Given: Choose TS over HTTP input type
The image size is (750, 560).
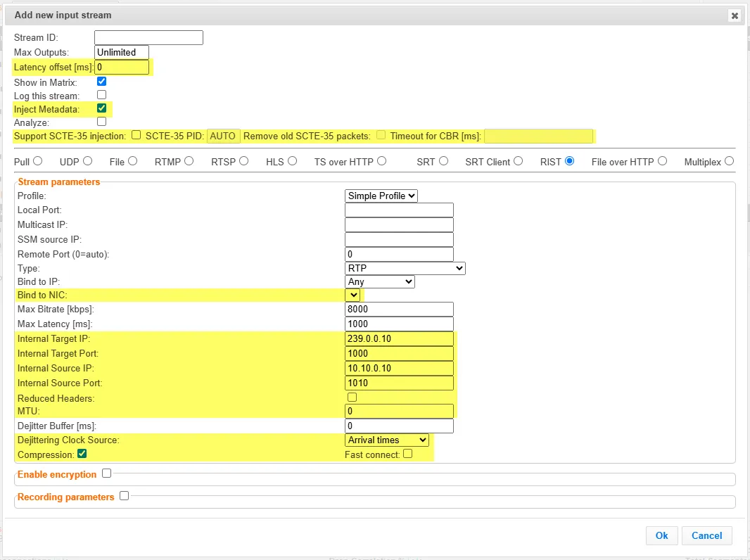Looking at the screenshot, I should 382,161.
